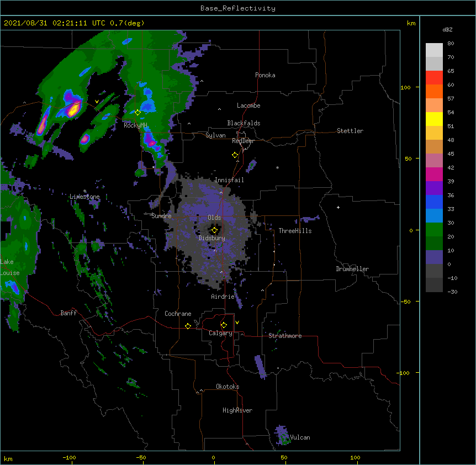Image resolution: width=476 pixels, height=465 pixels.
Task: Click the km label at bottom left
Action: tap(8, 459)
